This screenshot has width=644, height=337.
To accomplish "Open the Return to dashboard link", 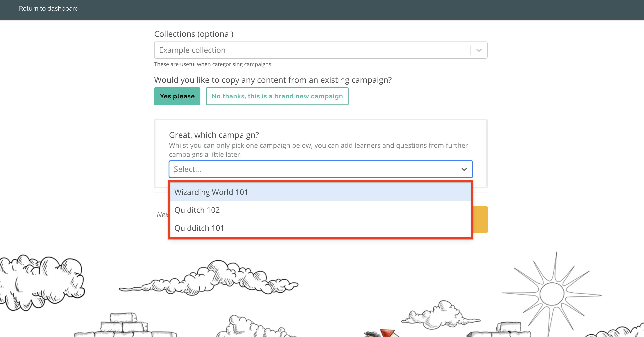I will [x=48, y=9].
